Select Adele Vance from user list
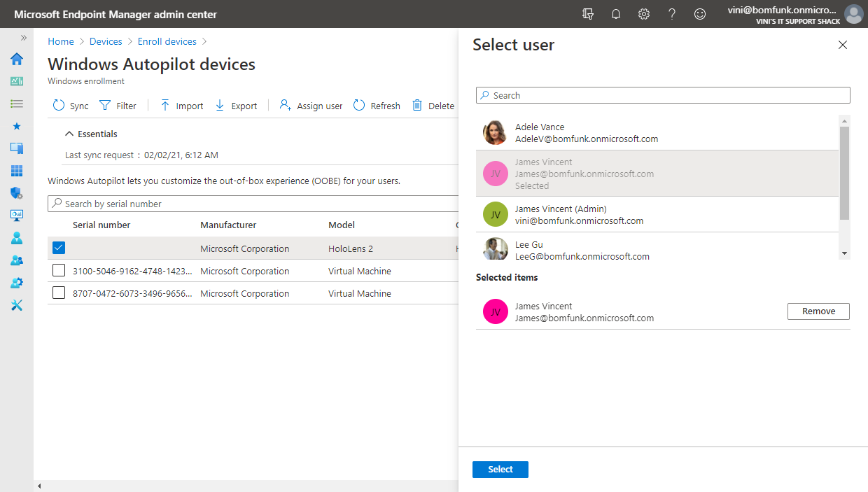 point(657,132)
